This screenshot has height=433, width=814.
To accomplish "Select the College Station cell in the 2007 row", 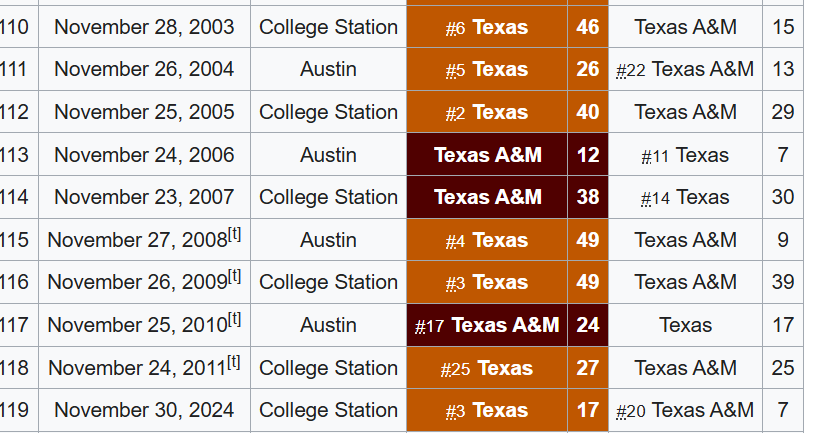I will (x=328, y=197).
